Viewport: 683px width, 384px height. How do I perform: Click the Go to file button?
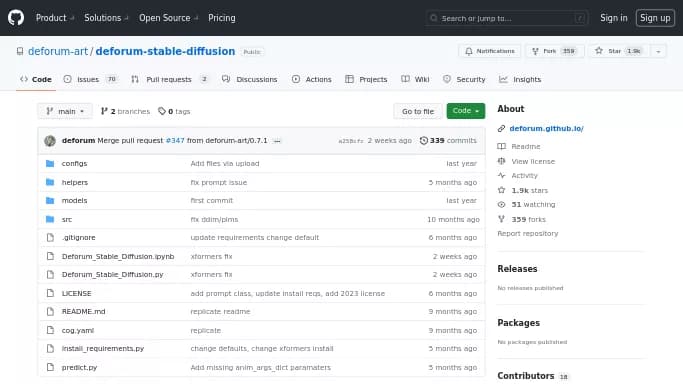[x=418, y=111]
